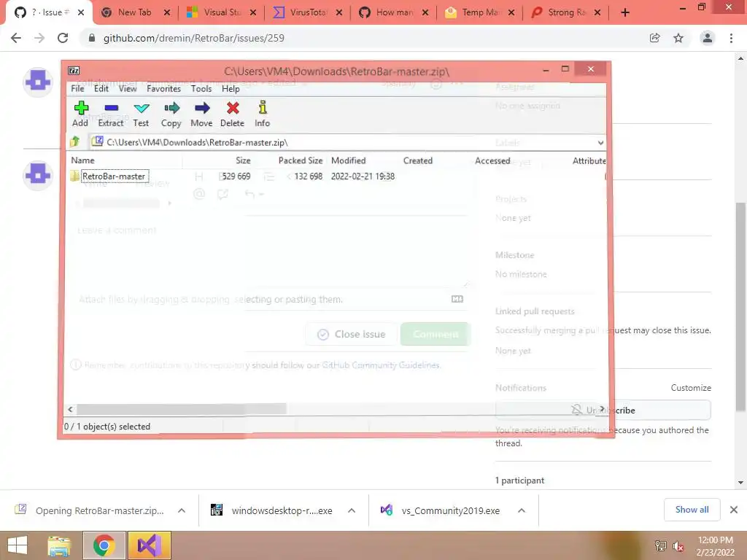Open the Windows Start button
Viewport: 747px width, 560px height.
tap(18, 545)
